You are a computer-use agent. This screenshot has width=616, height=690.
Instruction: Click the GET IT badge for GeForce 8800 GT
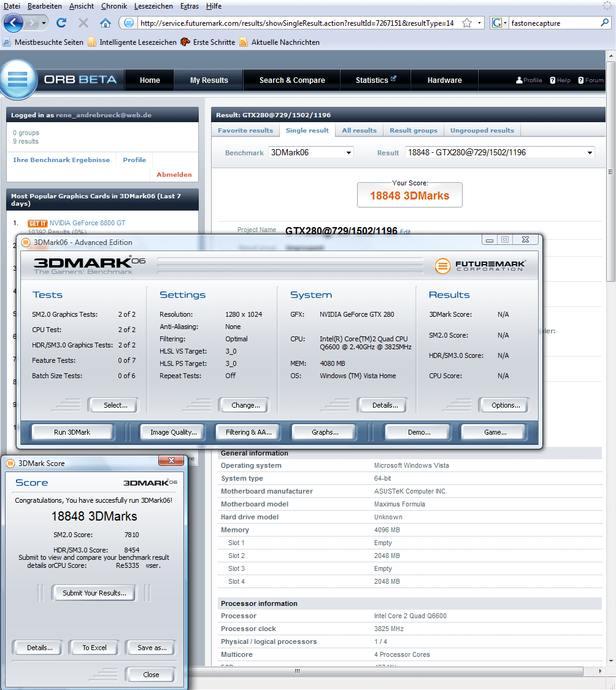pyautogui.click(x=37, y=223)
